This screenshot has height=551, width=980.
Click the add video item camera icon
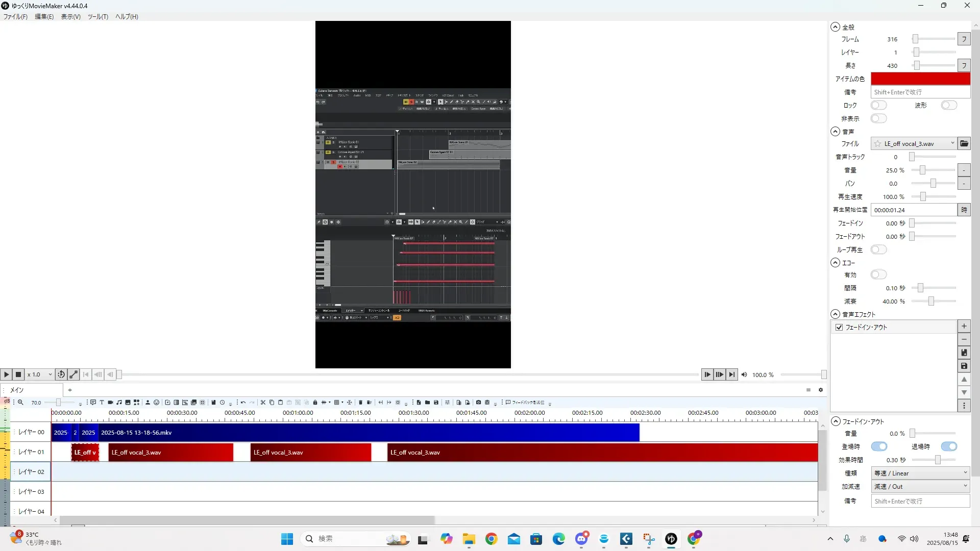110,403
